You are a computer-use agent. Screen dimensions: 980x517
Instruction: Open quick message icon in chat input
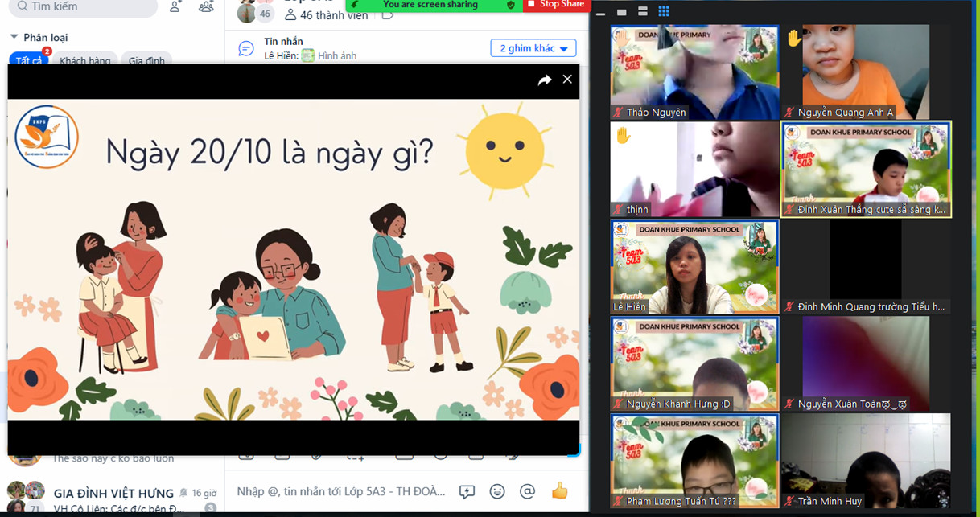coord(467,491)
